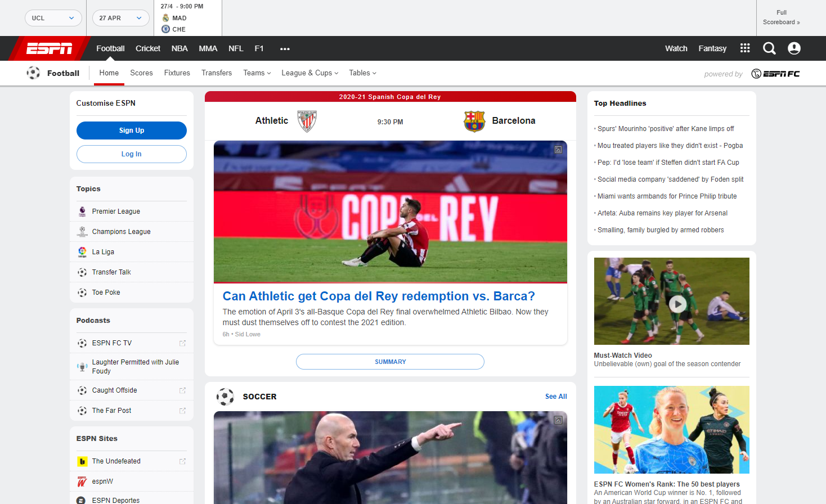Click the La Liga topic icon
The height and width of the screenshot is (504, 826).
(82, 252)
